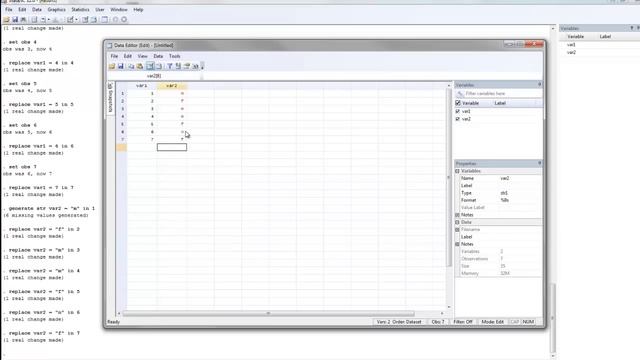Click the Data Editor horizontal scrollbar
This screenshot has width=640, height=360.
(268, 313)
